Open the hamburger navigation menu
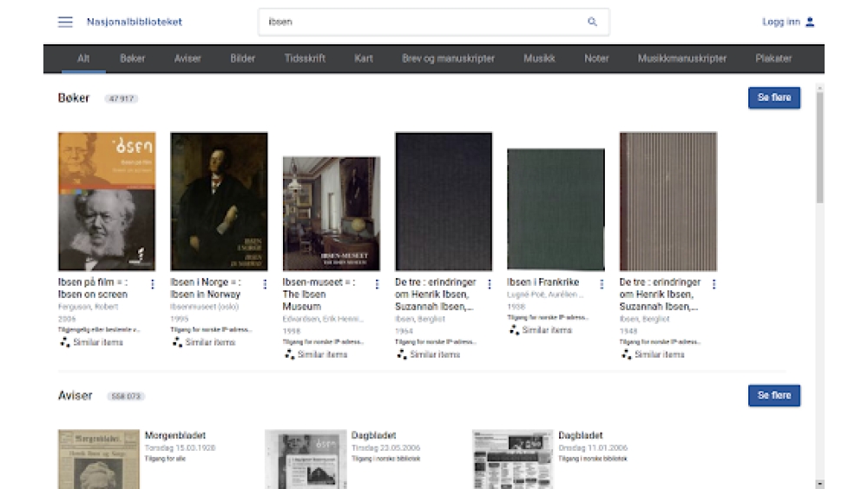Screen dimensions: 868x489 click(x=65, y=22)
